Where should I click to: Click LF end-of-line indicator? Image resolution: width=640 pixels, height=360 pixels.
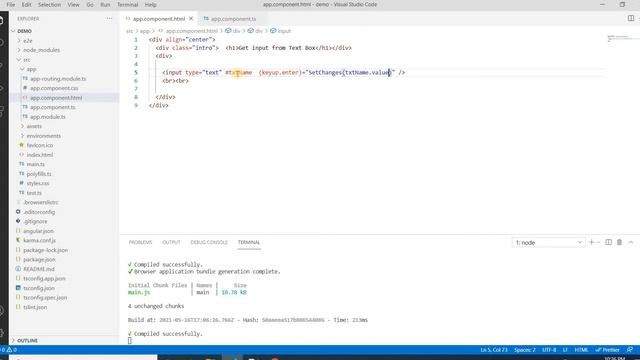(565, 350)
